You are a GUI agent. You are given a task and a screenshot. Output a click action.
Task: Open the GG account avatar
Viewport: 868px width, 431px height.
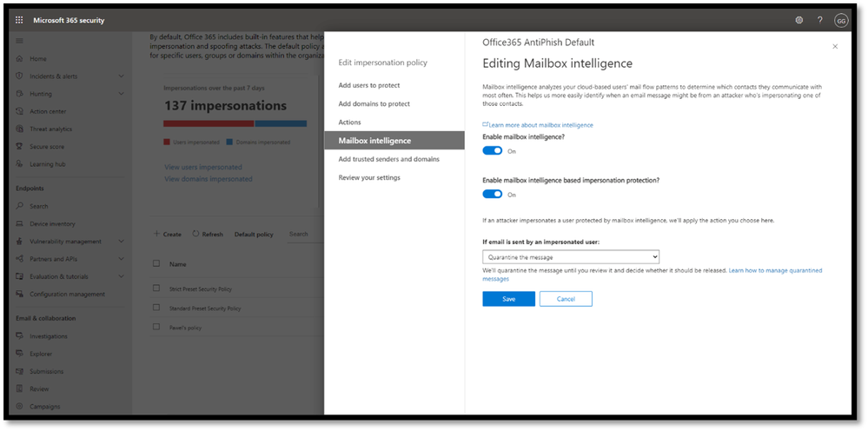pos(841,21)
